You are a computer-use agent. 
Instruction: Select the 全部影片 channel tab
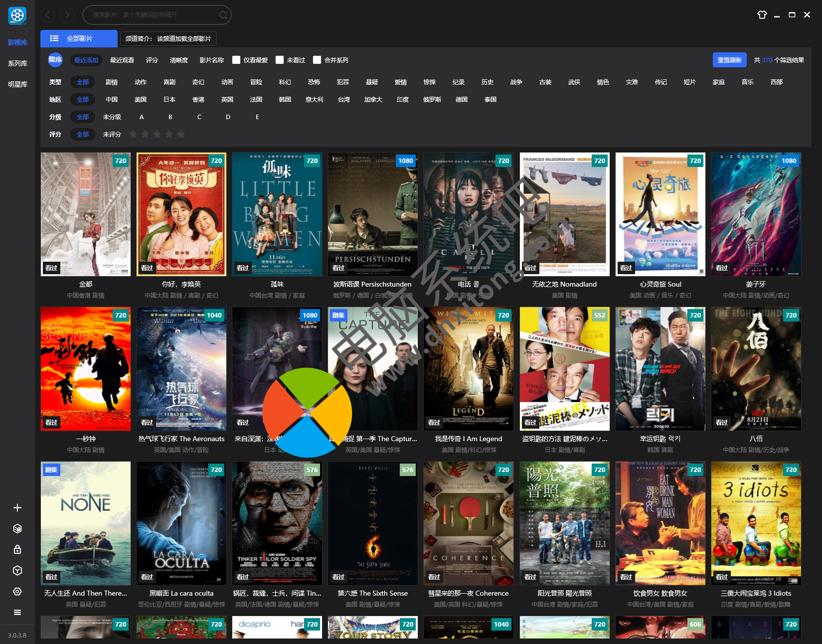[x=79, y=38]
